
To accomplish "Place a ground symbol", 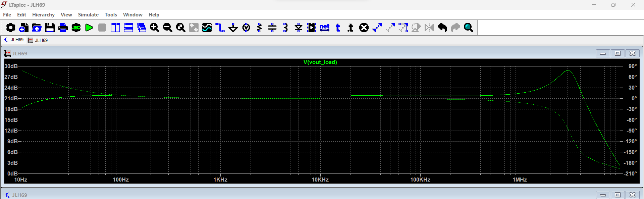I will tap(233, 28).
